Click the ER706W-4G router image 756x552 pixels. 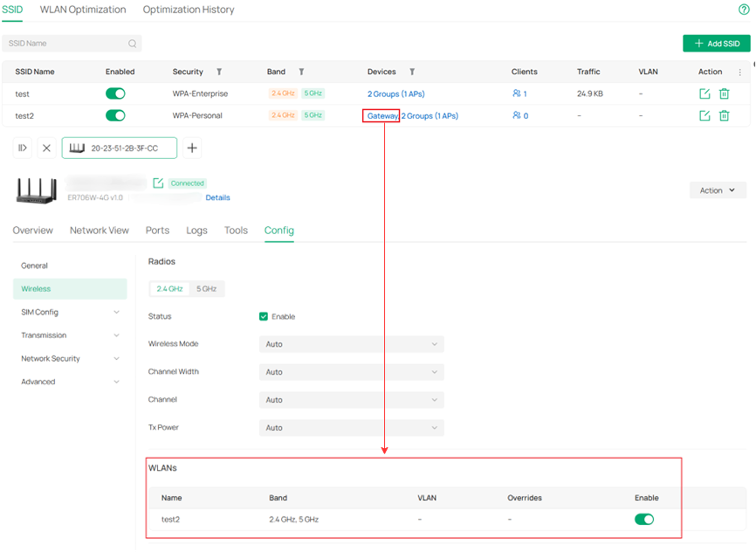pos(36,191)
